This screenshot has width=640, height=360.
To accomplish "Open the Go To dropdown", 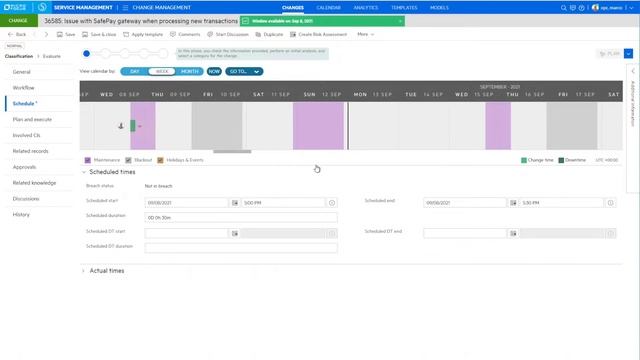I will [x=244, y=71].
